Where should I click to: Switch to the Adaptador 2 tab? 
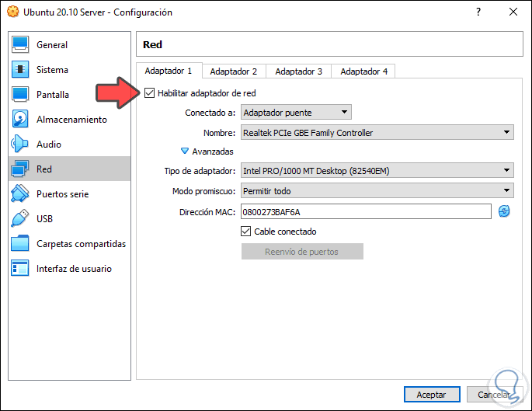coord(234,71)
